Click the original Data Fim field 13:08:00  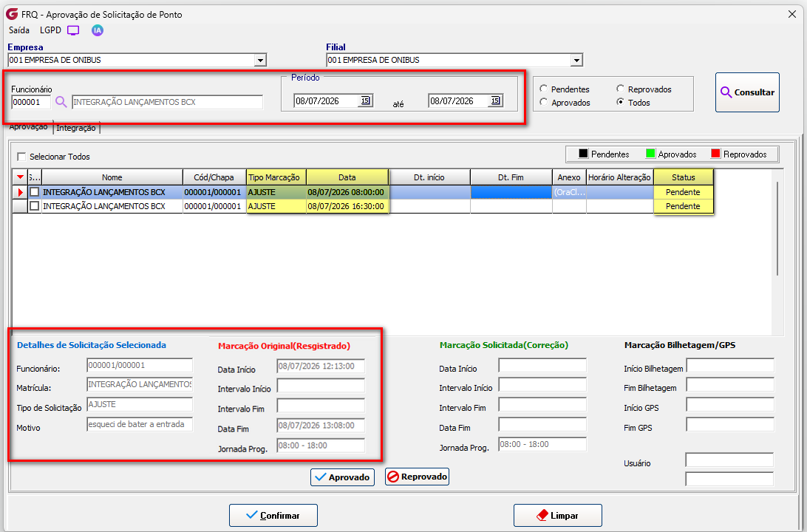click(x=321, y=426)
